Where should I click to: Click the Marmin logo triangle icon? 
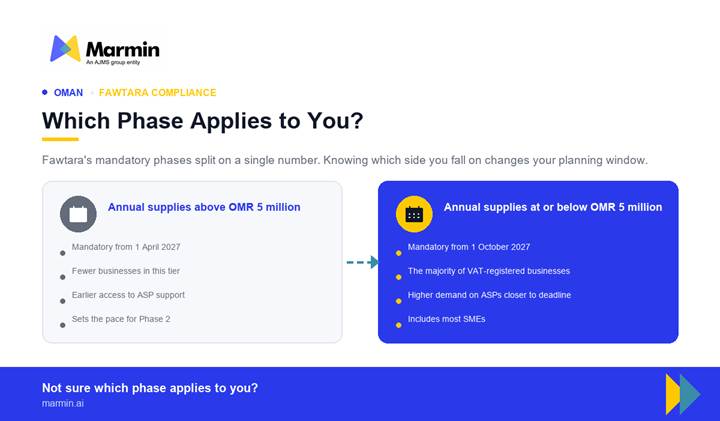(65, 48)
